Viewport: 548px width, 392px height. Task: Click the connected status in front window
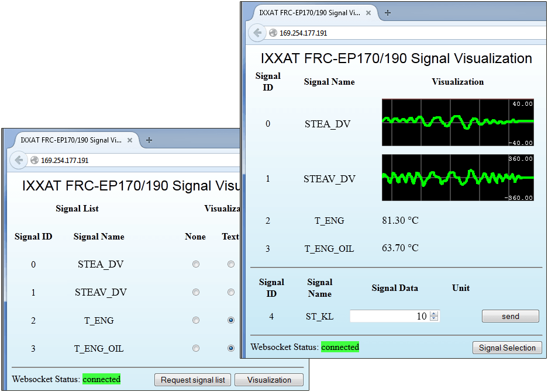[x=340, y=347]
